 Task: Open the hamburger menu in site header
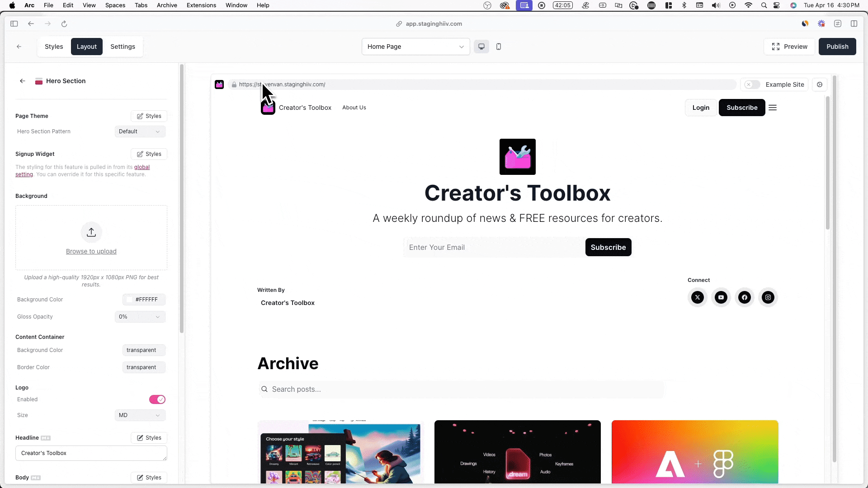773,108
